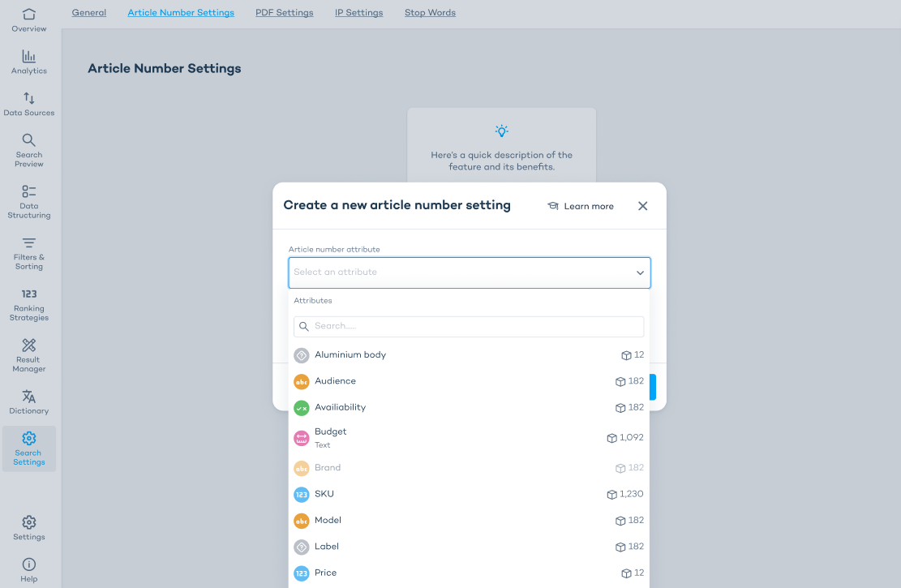901x588 pixels.
Task: Switch to the Stop Words tab
Action: (x=430, y=13)
